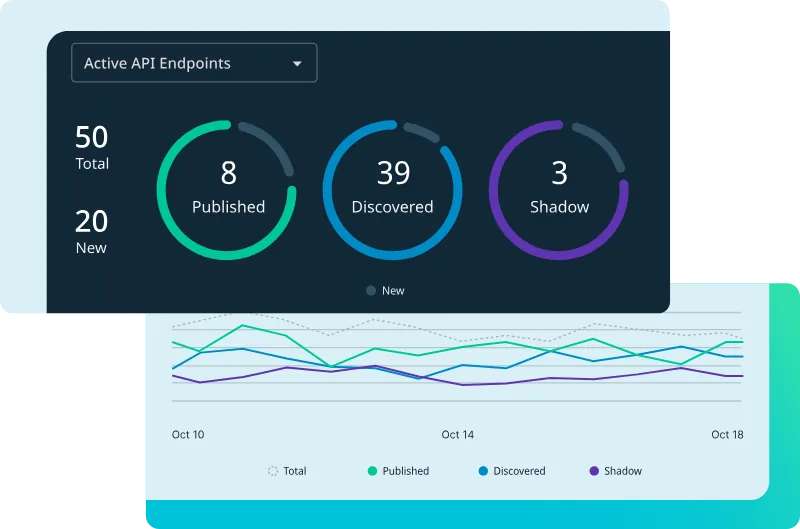Toggle the Total series in the chart legend
800x529 pixels.
tap(287, 471)
